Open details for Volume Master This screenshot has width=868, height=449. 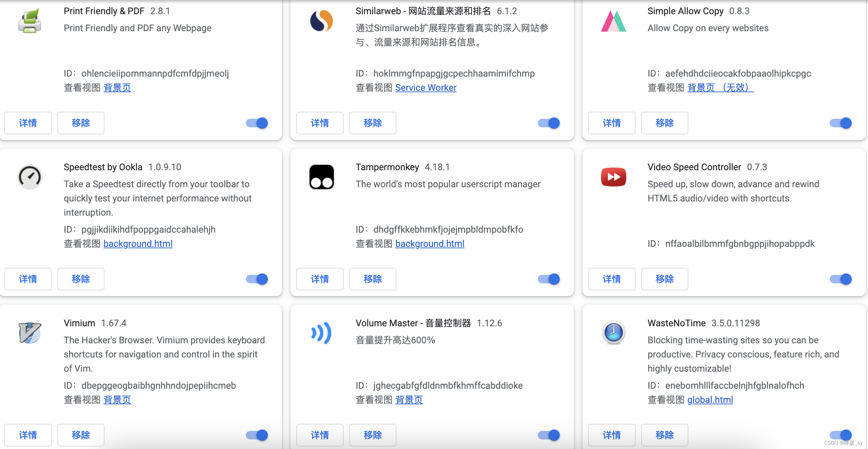coord(320,435)
